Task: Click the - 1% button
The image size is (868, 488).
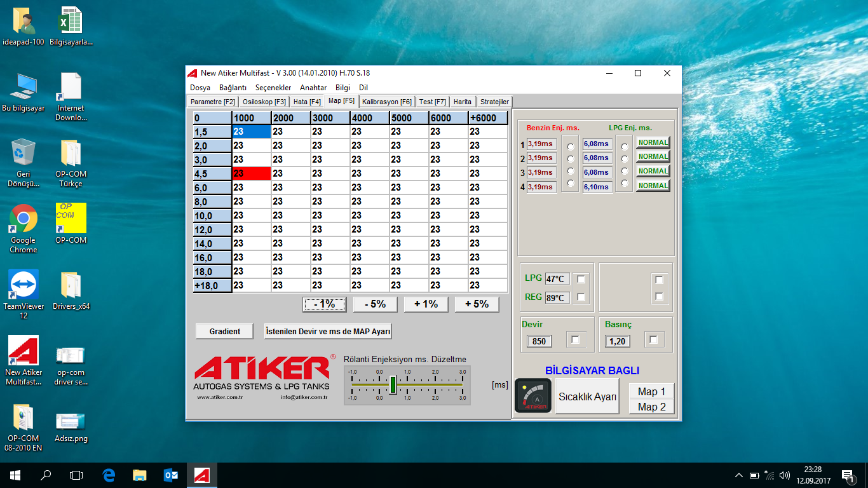Action: [x=324, y=304]
